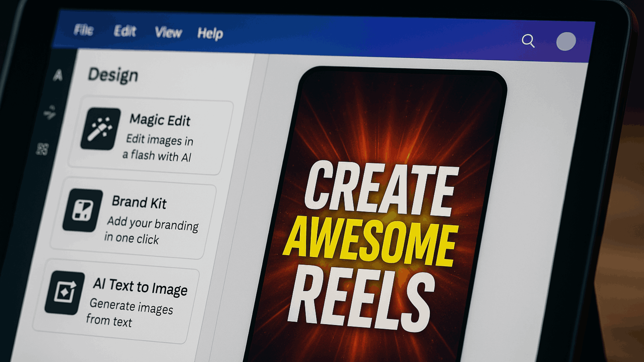Open the elements grid icon in the sidebar
The height and width of the screenshot is (362, 644).
43,148
